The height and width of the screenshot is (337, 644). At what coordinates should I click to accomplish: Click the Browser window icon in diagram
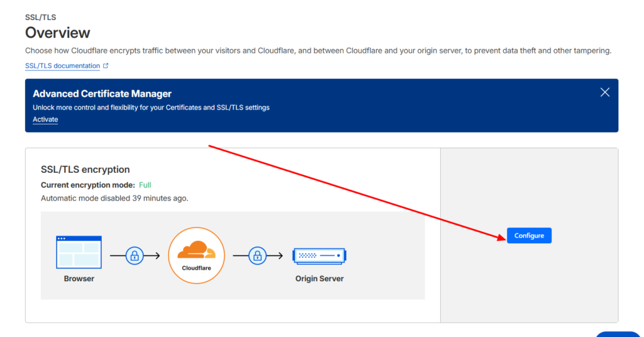[x=79, y=251]
